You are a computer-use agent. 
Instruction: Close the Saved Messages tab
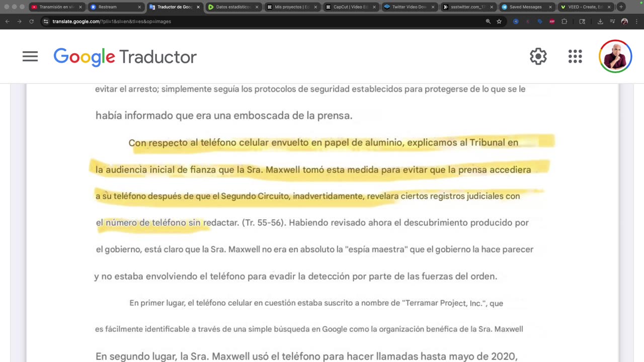(550, 7)
